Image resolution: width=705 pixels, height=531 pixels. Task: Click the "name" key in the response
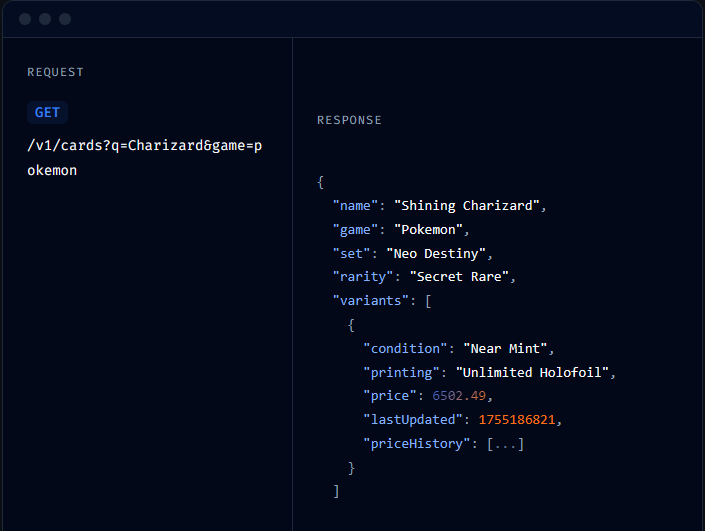tap(355, 206)
